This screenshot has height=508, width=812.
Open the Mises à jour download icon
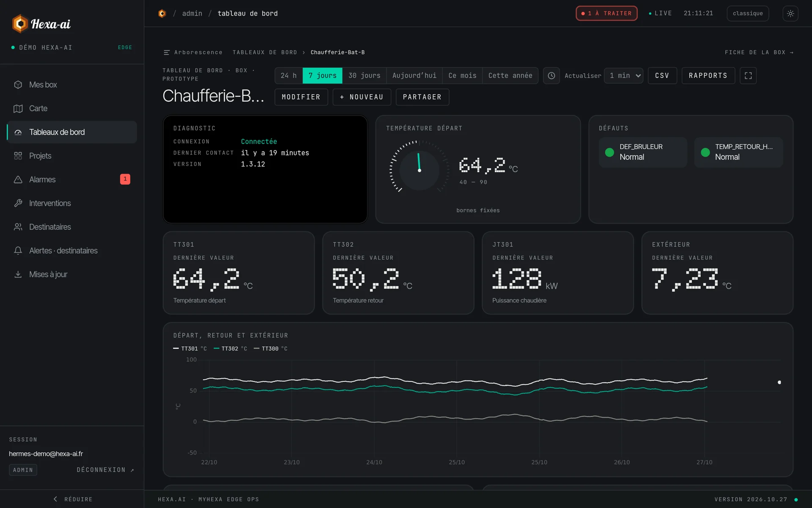[18, 274]
